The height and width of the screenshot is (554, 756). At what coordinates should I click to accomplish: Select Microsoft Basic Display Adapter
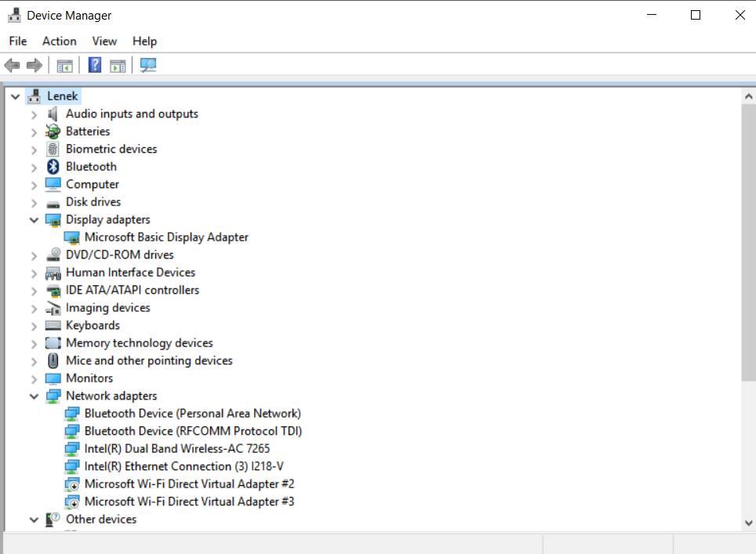click(166, 237)
